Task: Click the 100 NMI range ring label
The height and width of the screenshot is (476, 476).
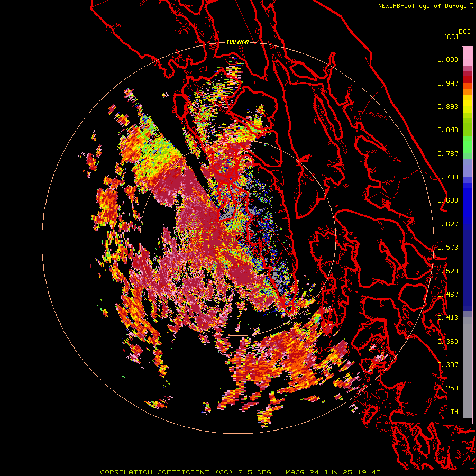Action: tap(237, 42)
